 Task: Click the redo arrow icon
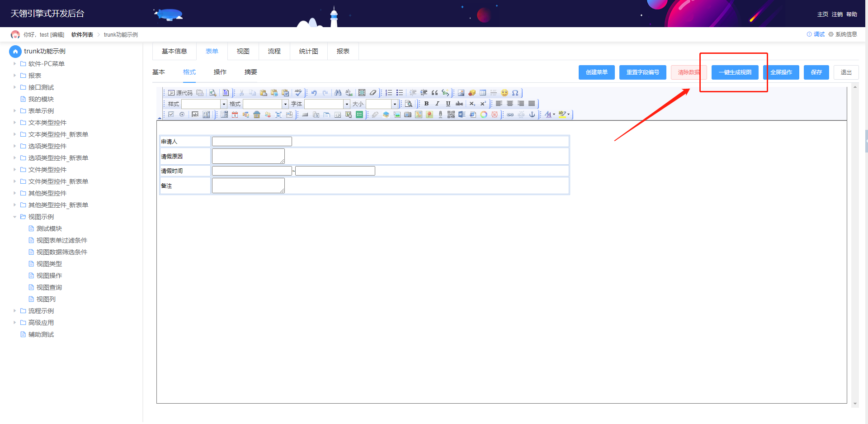click(x=325, y=93)
